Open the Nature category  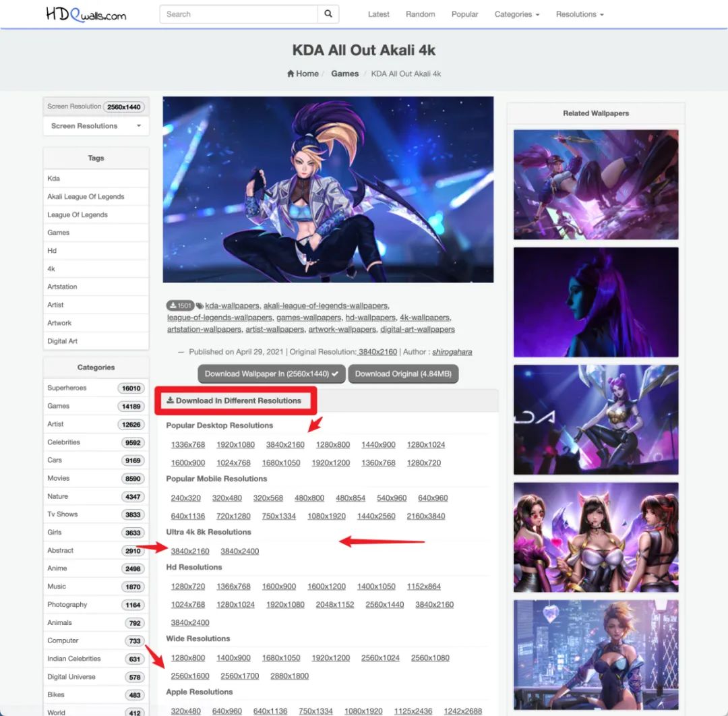[96, 496]
